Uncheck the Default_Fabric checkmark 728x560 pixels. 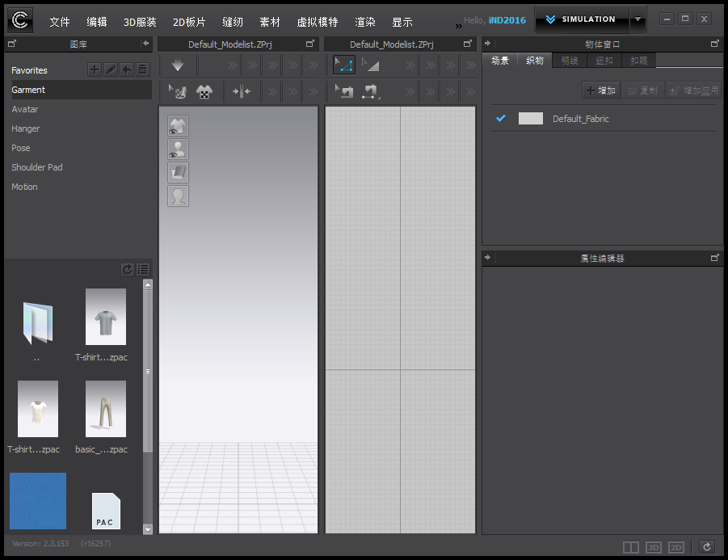pos(501,119)
